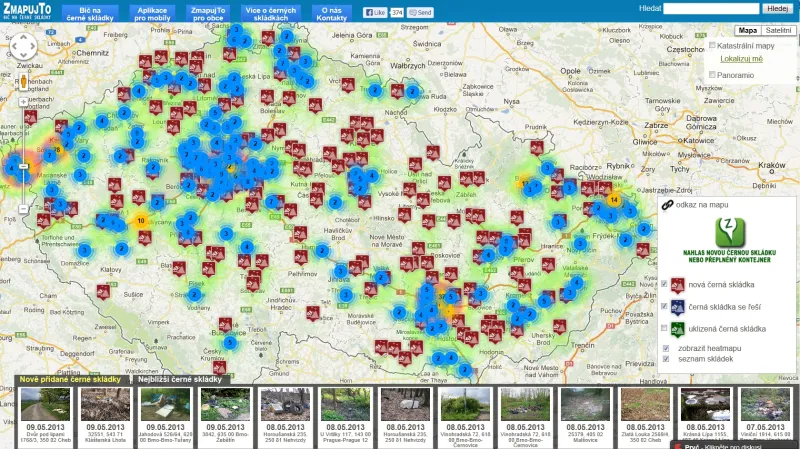
Task: Enable the Panoramio checkbox
Action: click(x=712, y=75)
